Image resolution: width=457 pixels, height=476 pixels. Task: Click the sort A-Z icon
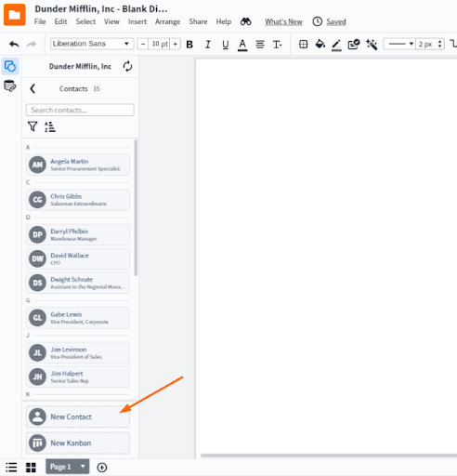coord(49,126)
